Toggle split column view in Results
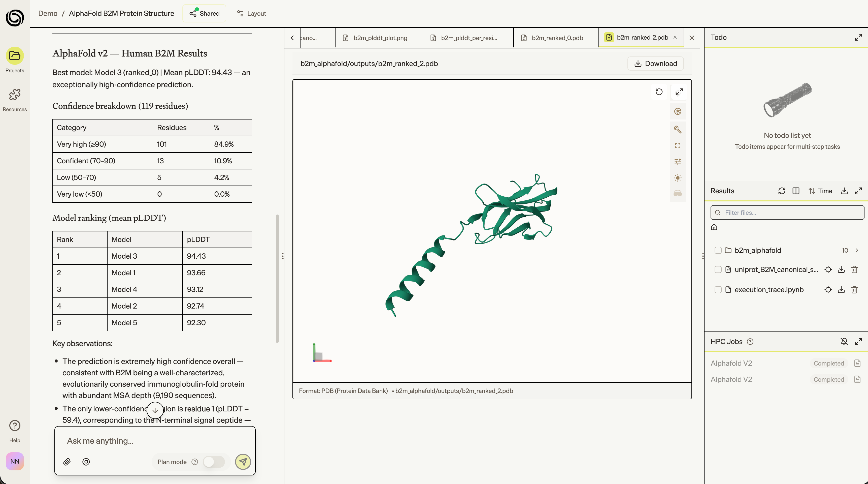Viewport: 868px width, 484px height. pyautogui.click(x=796, y=191)
